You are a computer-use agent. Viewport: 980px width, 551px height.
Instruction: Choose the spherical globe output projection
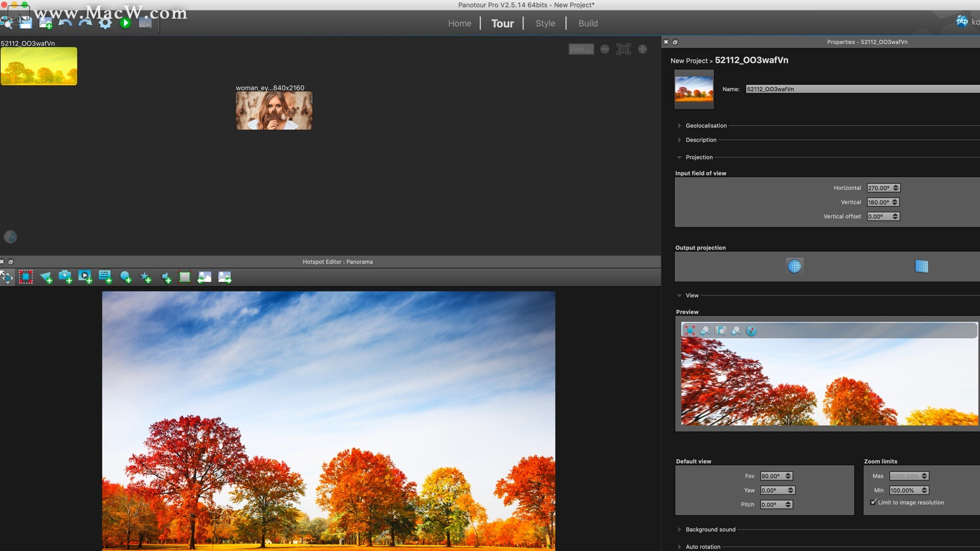pyautogui.click(x=794, y=266)
